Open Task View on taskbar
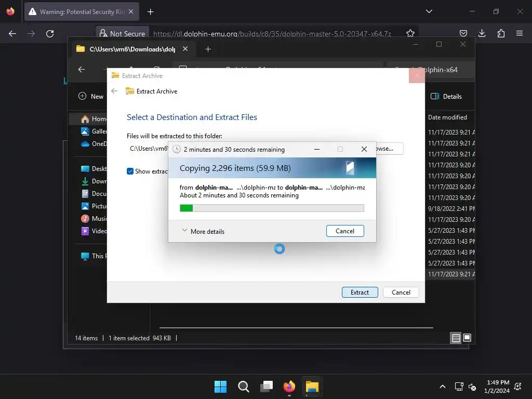 click(267, 387)
